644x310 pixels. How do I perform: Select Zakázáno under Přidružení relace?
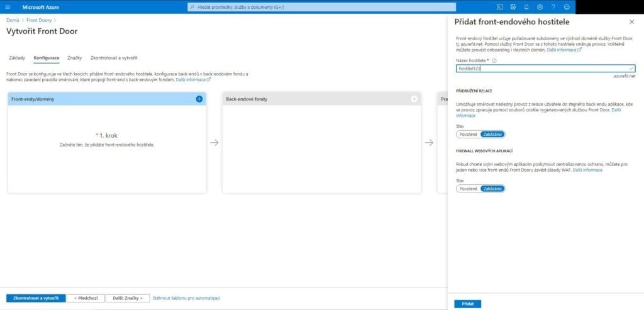492,134
